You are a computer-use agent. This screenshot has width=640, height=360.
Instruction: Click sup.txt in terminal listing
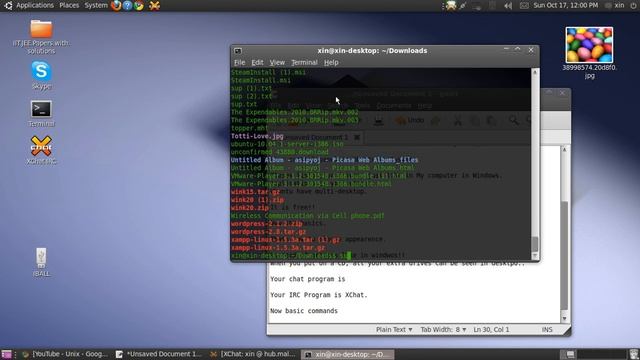[x=244, y=104]
